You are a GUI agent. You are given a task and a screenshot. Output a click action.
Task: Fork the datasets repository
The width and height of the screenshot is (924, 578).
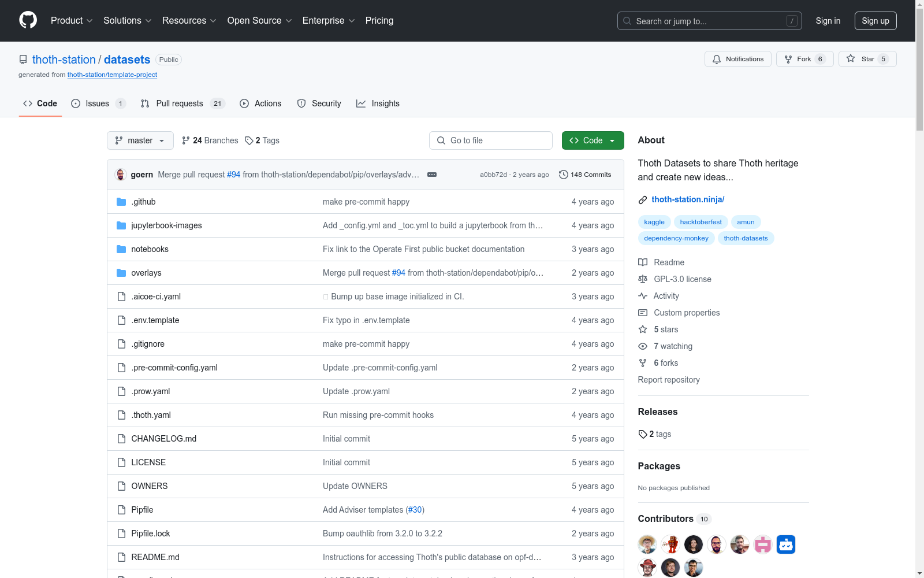point(804,59)
